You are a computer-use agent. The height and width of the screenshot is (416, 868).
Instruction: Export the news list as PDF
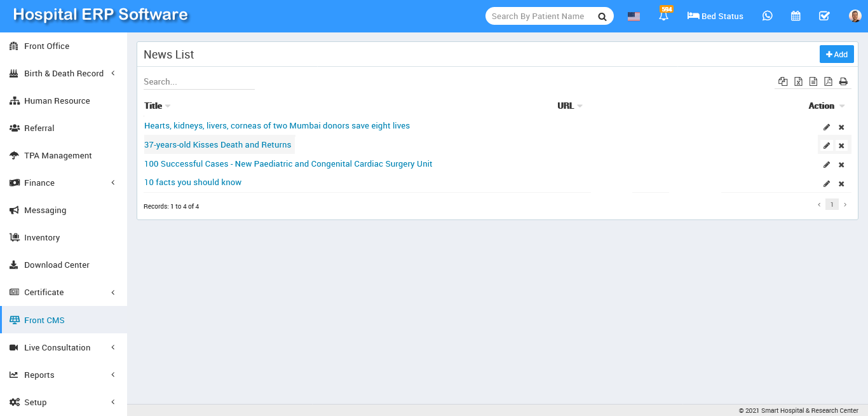[x=828, y=81]
